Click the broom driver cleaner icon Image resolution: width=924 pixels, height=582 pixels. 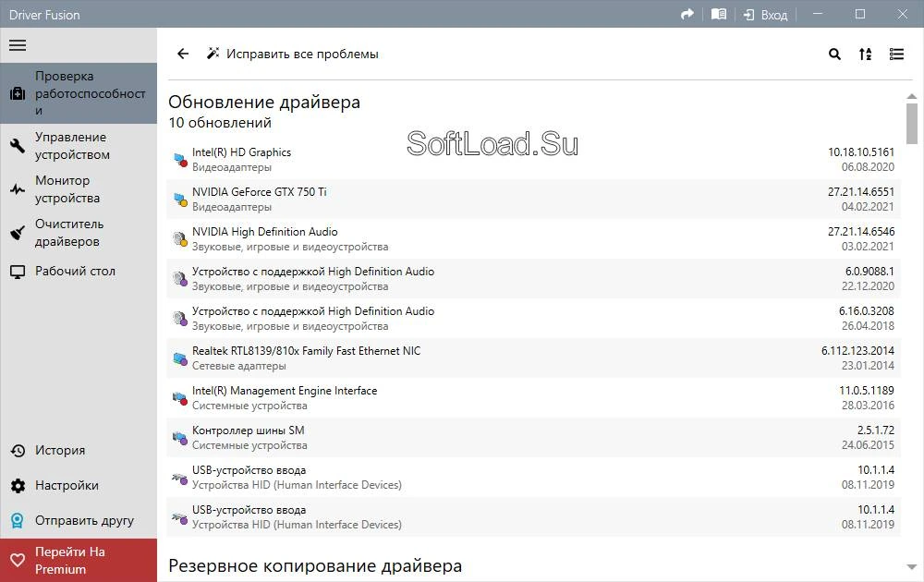[18, 233]
